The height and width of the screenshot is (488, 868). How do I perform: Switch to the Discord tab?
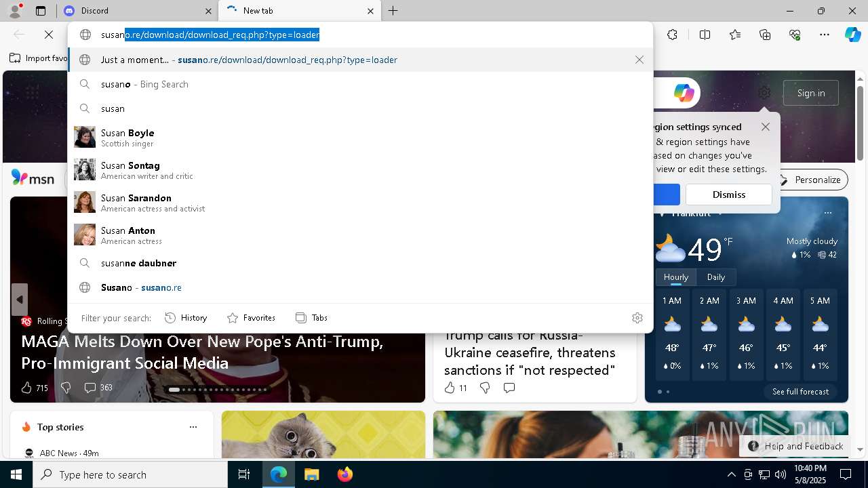137,11
